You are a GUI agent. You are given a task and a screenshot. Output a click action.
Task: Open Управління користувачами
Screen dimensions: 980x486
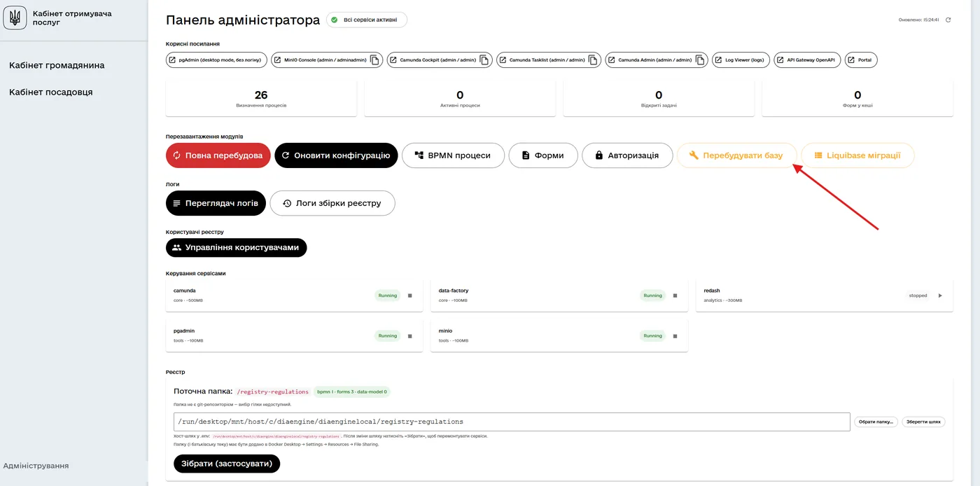coord(237,247)
